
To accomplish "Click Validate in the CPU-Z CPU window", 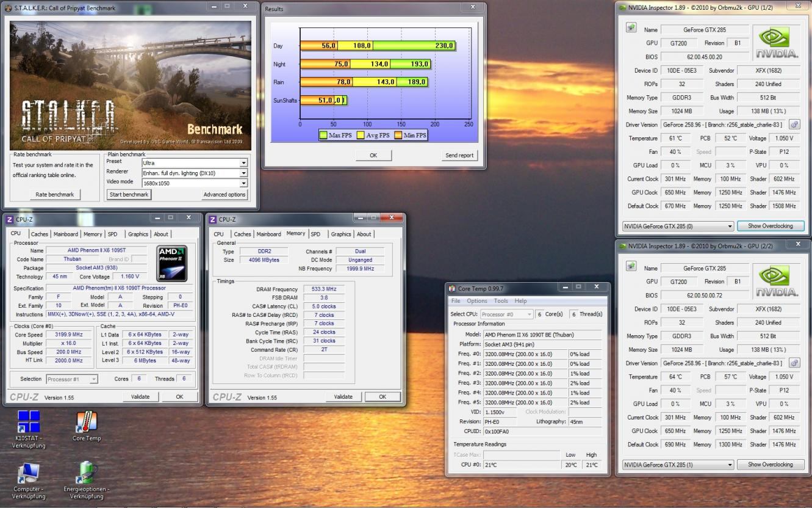I will pyautogui.click(x=140, y=397).
